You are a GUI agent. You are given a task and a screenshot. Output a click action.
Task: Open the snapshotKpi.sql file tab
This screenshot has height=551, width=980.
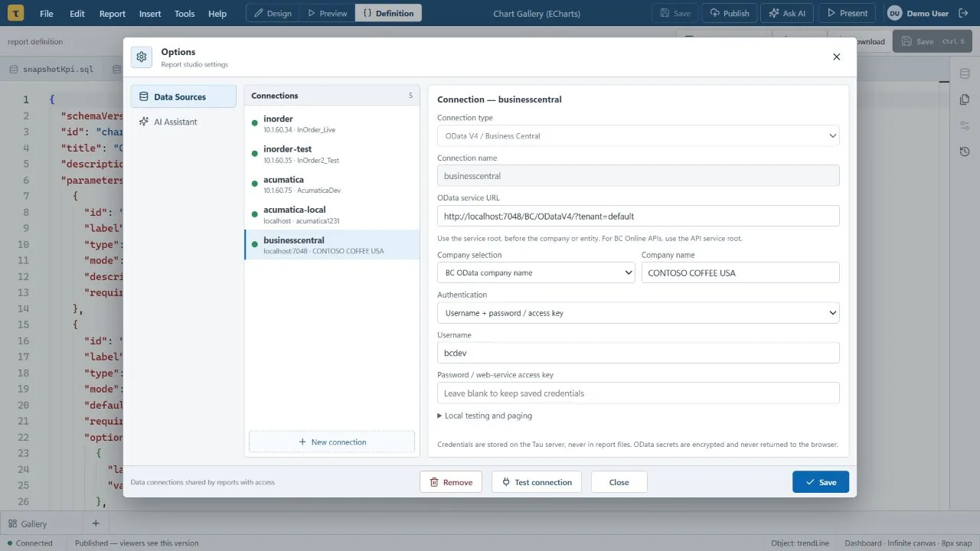52,69
